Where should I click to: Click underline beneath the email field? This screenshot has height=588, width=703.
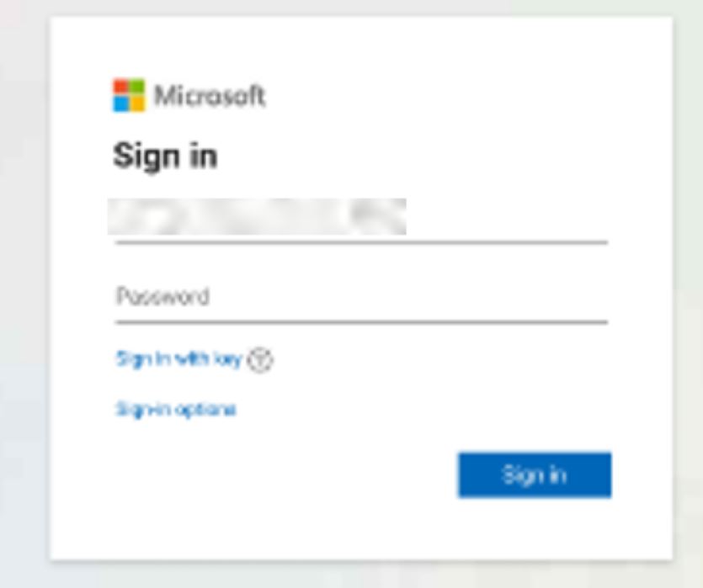pos(361,242)
